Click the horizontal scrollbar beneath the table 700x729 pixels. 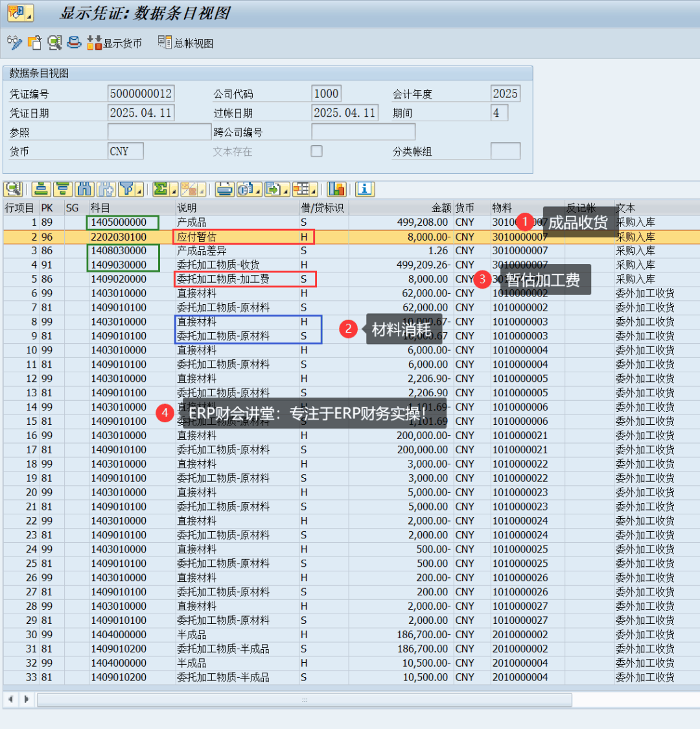[304, 700]
